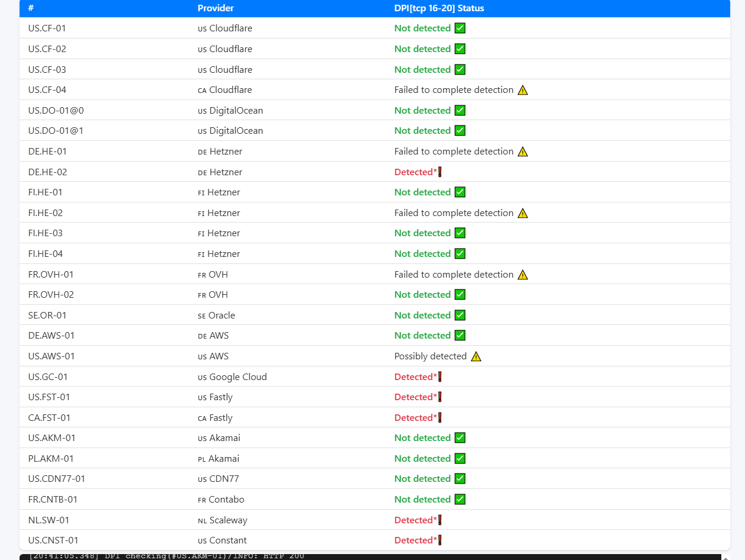This screenshot has height=560, width=745.
Task: Click the green checkmark for SE.OR-01
Action: coord(460,315)
